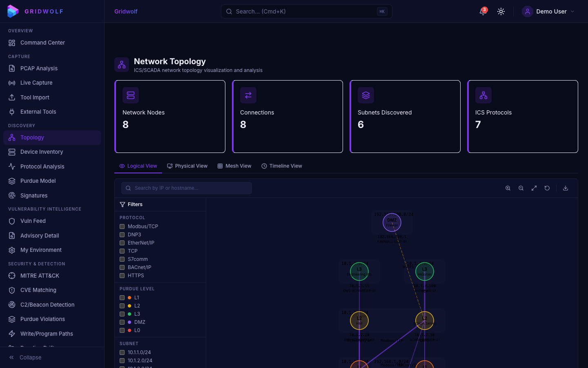The height and width of the screenshot is (368, 588).
Task: Toggle light theme with the sun icon
Action: tap(501, 11)
